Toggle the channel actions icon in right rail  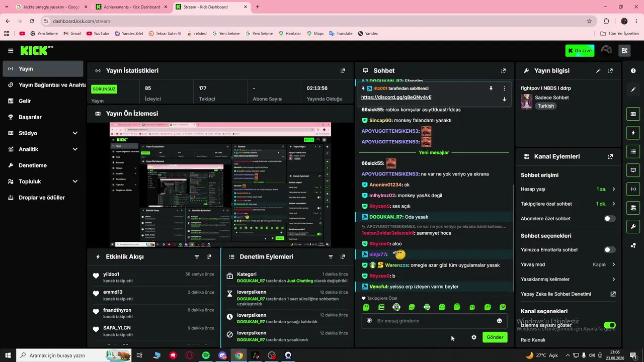633,208
